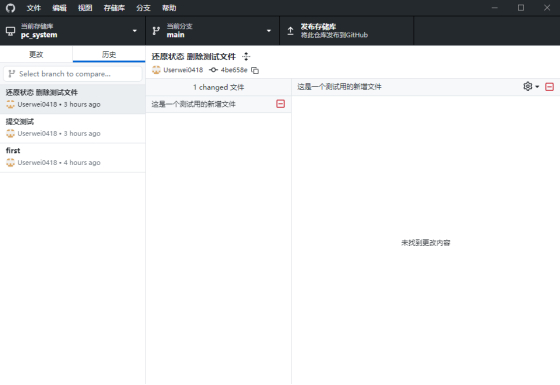Viewport: 560px width, 385px height.
Task: Close the GitHub Desktop window
Action: 547,8
